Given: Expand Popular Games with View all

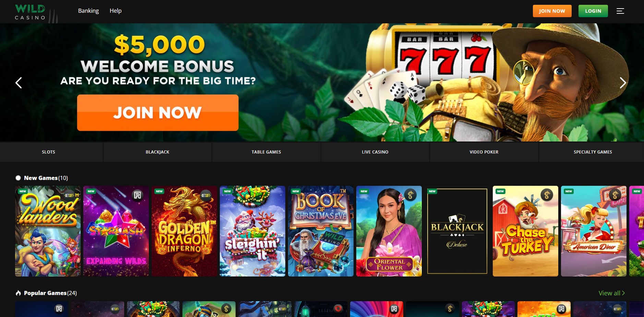Looking at the screenshot, I should pyautogui.click(x=611, y=293).
